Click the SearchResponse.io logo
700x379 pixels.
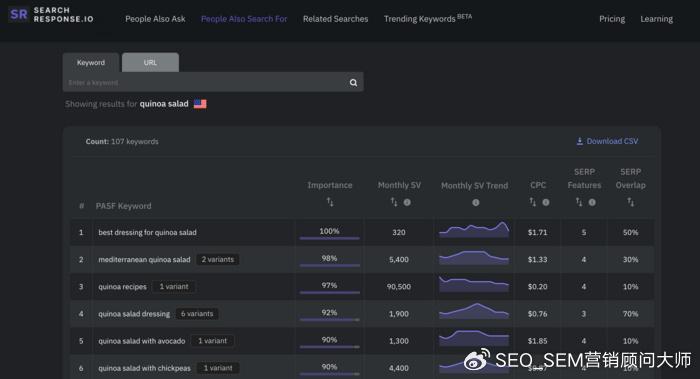[51, 15]
